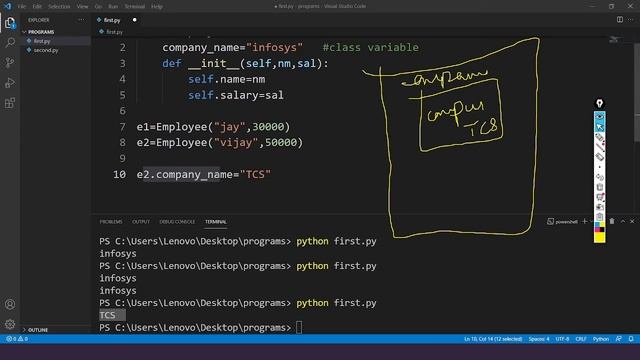Image resolution: width=640 pixels, height=360 pixels.
Task: Click the clear-screen trash in annotation toolbar
Action: (x=600, y=187)
